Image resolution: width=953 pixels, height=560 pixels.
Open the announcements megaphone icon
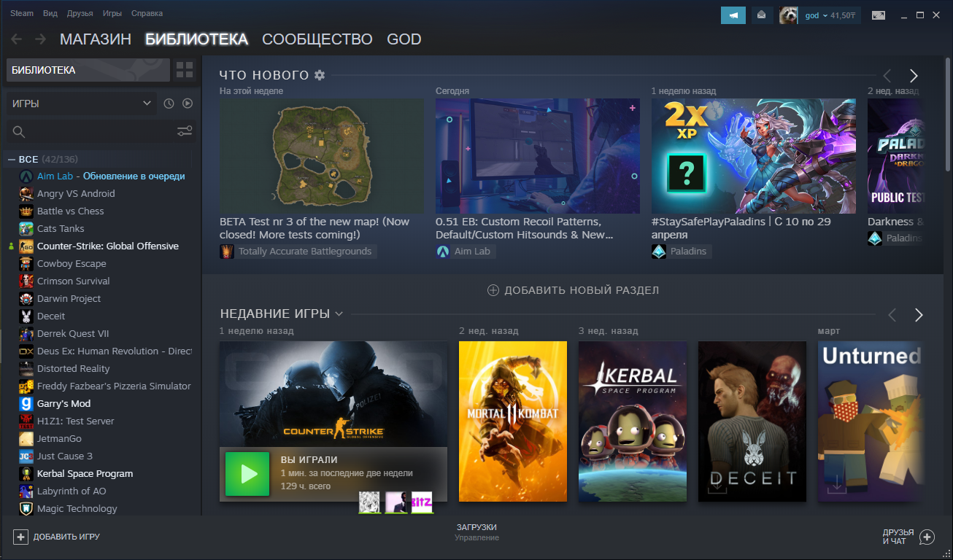click(733, 15)
